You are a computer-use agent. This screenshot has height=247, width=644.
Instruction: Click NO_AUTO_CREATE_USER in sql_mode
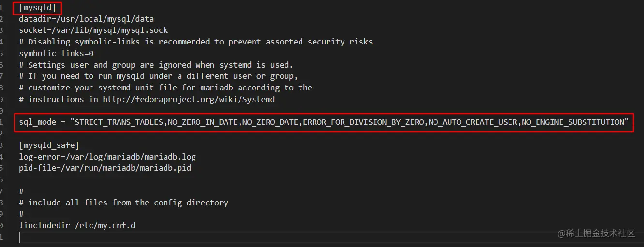click(x=472, y=122)
